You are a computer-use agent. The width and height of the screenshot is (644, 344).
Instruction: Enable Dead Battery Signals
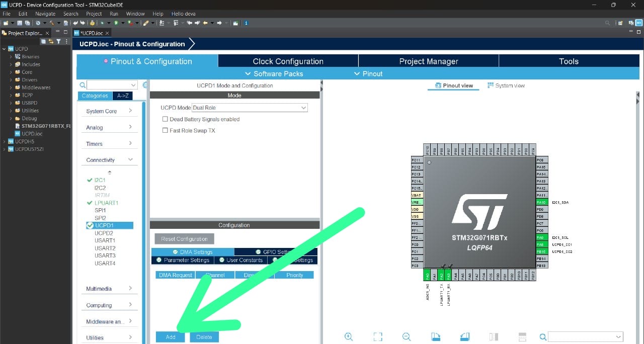point(165,119)
